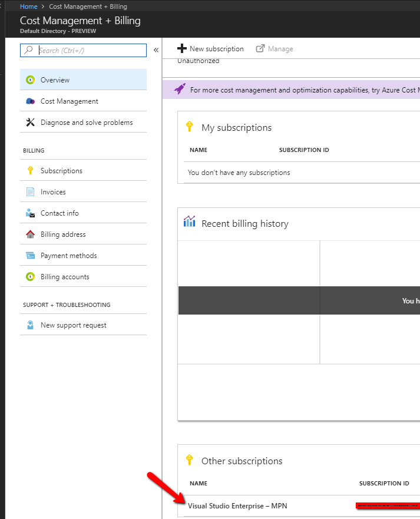Click SUBSCRIPTION ID header in My subscriptions
Viewport: 420px width, 519px height.
tap(304, 150)
